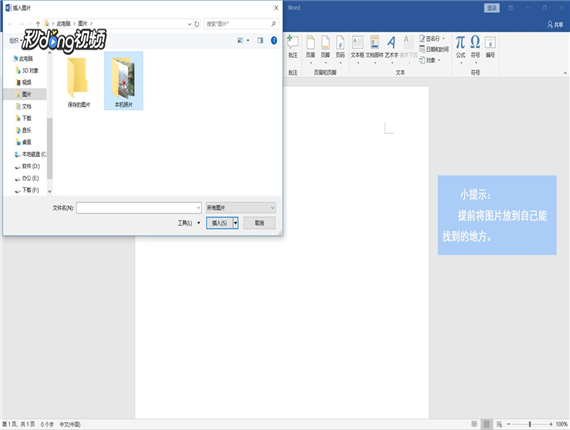Open the Insert button's split dropdown arrow

point(236,223)
